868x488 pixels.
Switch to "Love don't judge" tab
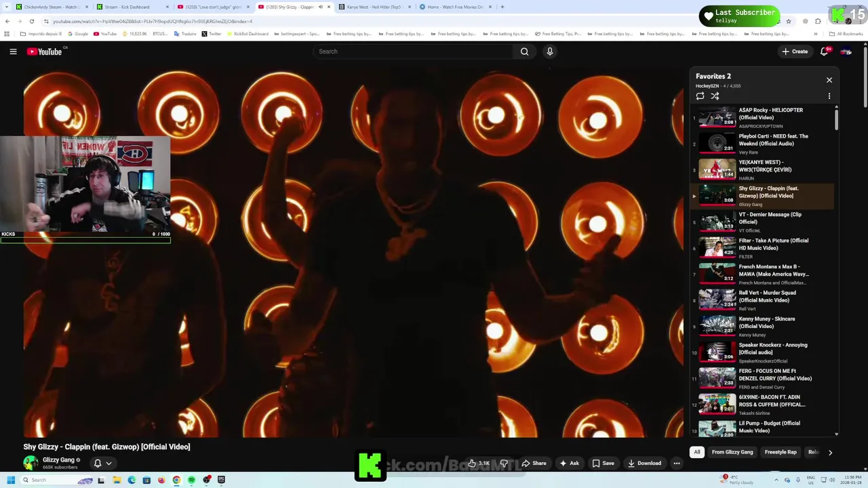(x=210, y=7)
